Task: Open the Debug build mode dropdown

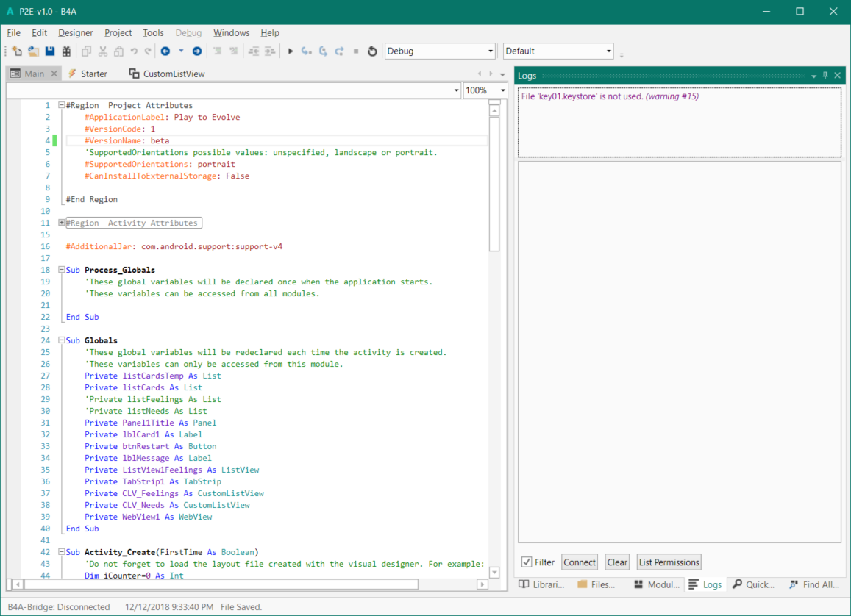Action: tap(490, 51)
